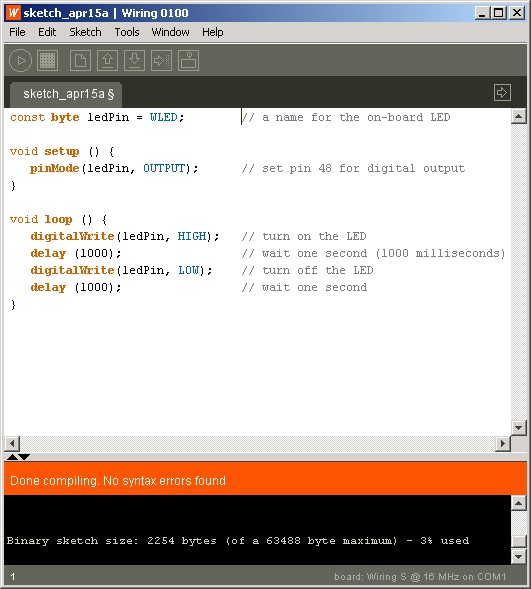Place cursor on WLED in first code line

(164, 117)
